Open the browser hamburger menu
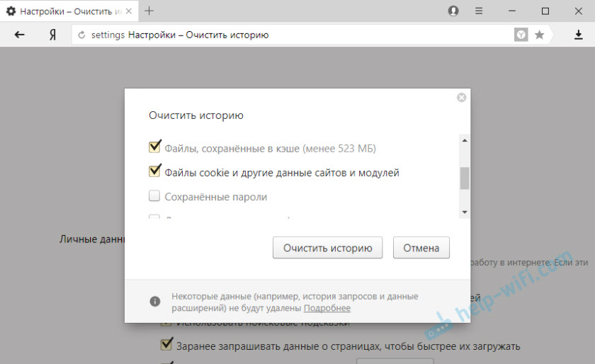 tap(479, 11)
